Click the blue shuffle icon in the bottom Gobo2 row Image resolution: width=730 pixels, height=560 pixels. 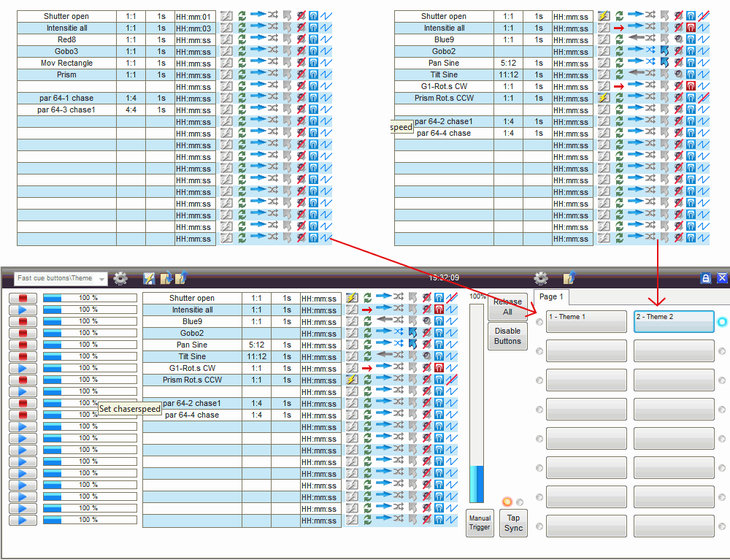399,332
